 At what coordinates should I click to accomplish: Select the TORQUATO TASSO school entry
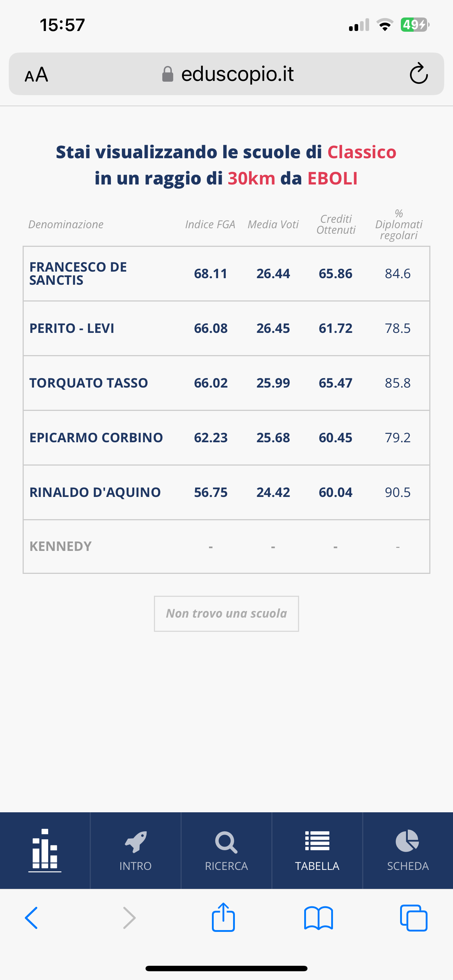(89, 383)
